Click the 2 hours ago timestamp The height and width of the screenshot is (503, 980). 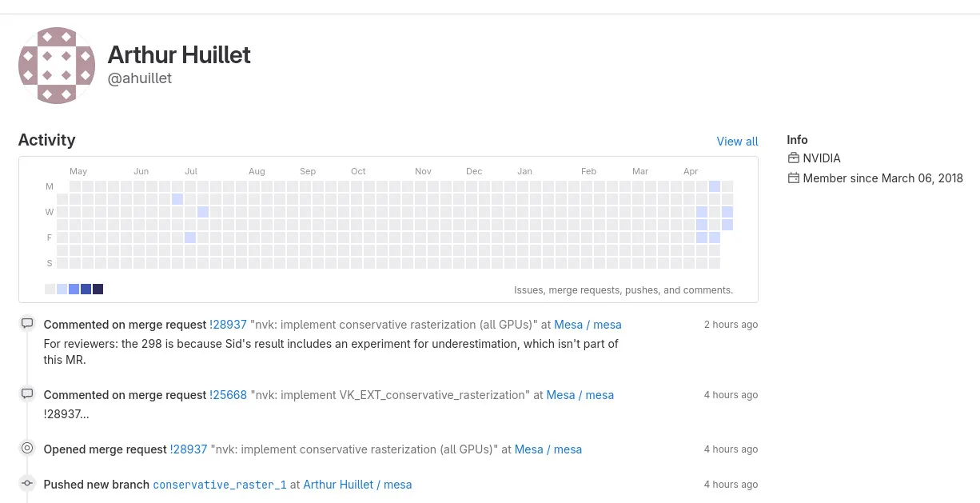tap(731, 325)
